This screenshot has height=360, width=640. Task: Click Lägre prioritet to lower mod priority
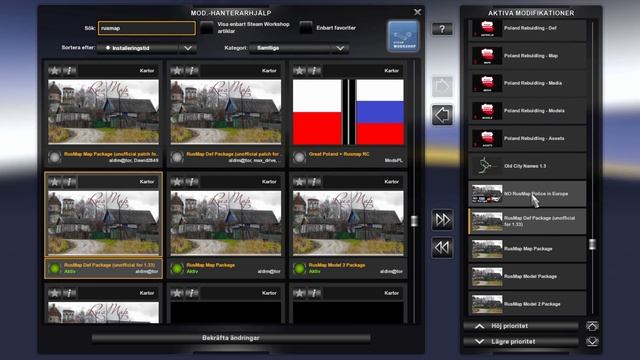[521, 341]
